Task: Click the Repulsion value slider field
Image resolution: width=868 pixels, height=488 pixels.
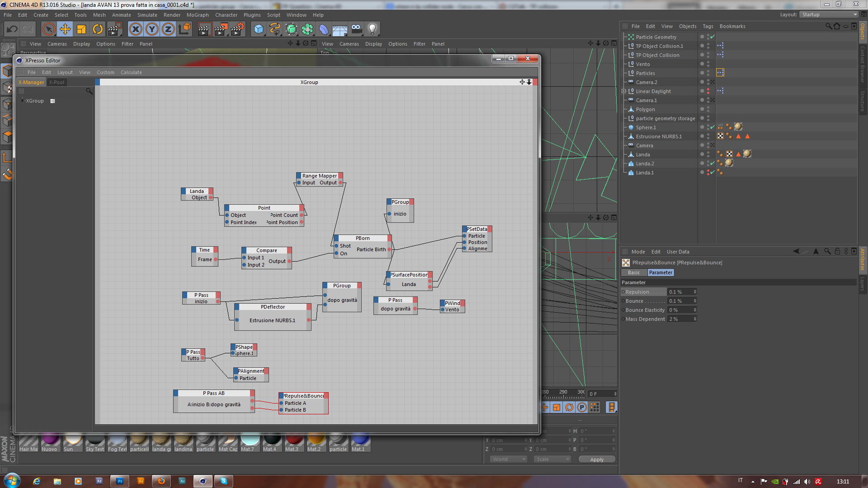Action: (680, 292)
